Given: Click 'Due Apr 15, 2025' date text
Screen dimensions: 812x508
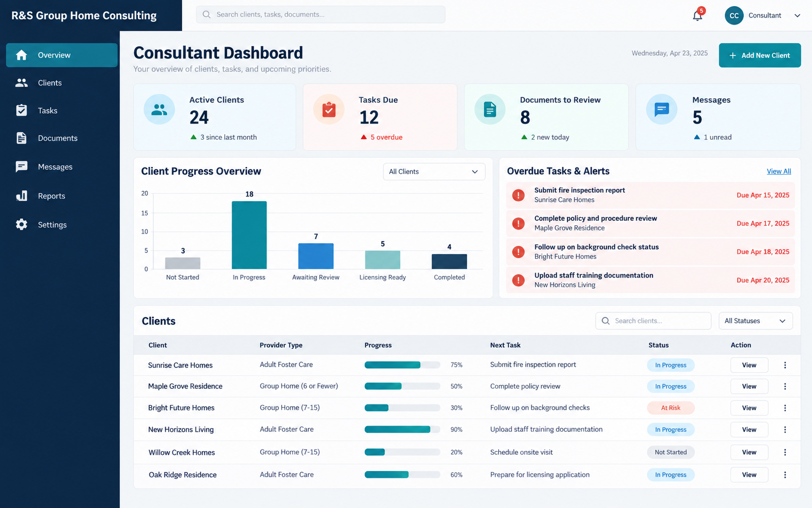Looking at the screenshot, I should (763, 195).
